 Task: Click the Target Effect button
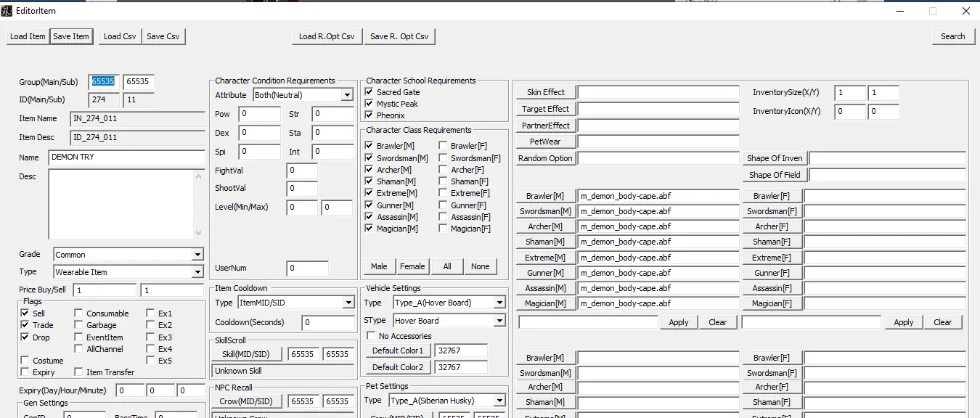click(x=546, y=109)
